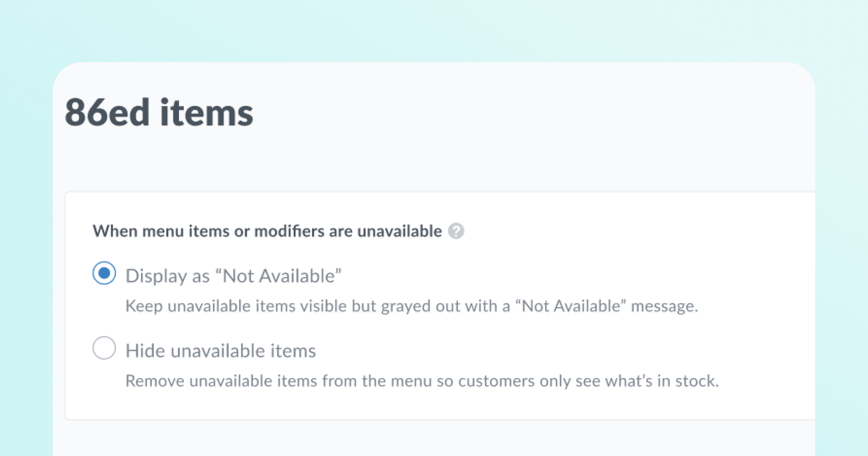The height and width of the screenshot is (456, 868).
Task: Click the empty circle beside Hide unavailable items
Action: pos(104,348)
